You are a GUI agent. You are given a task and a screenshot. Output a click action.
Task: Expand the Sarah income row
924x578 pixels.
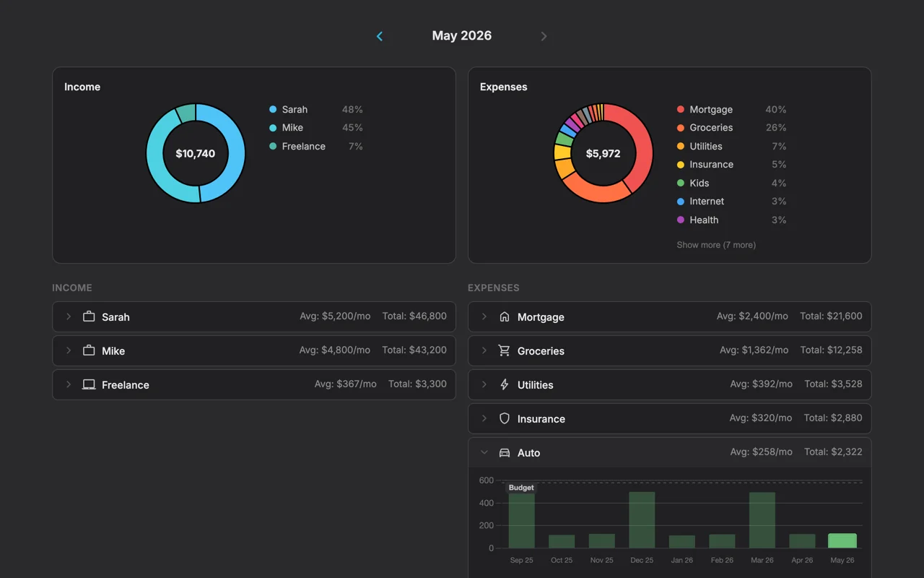(x=69, y=316)
